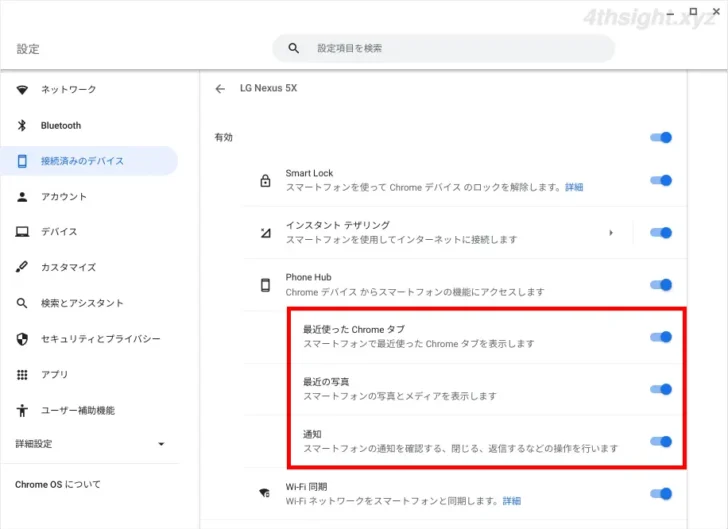Click the security shield icon
Image resolution: width=728 pixels, height=529 pixels.
coord(22,339)
